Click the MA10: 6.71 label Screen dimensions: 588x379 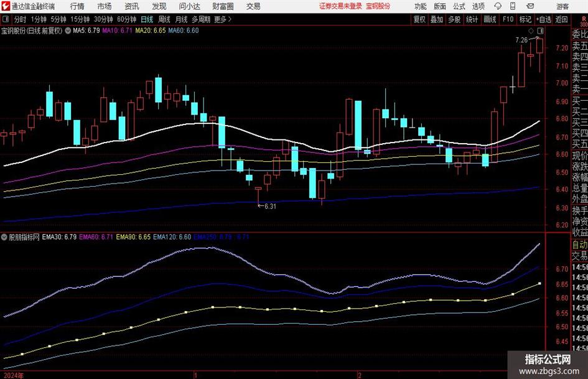point(118,30)
